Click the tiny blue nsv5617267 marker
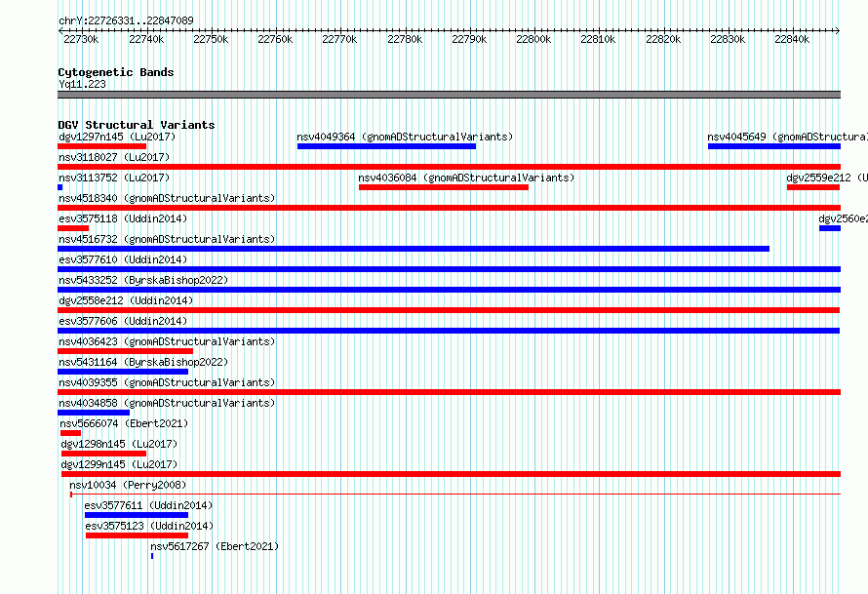868x594 pixels. coord(152,556)
